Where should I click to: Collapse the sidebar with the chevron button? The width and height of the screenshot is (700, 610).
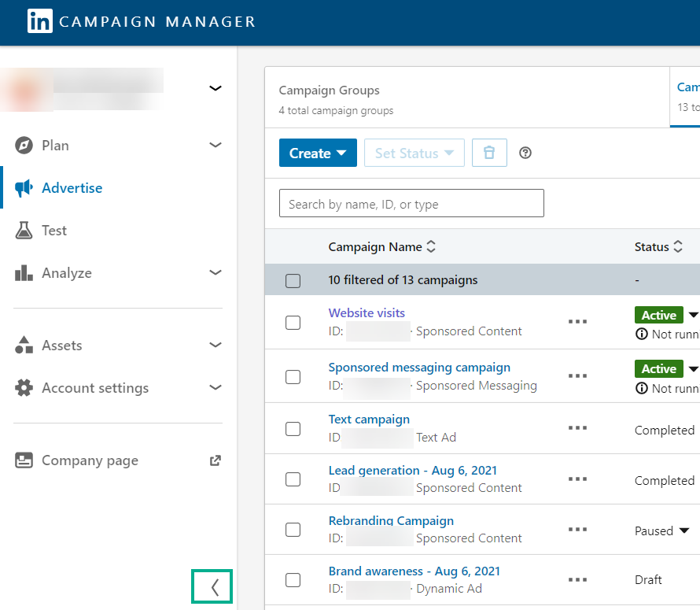(x=212, y=586)
